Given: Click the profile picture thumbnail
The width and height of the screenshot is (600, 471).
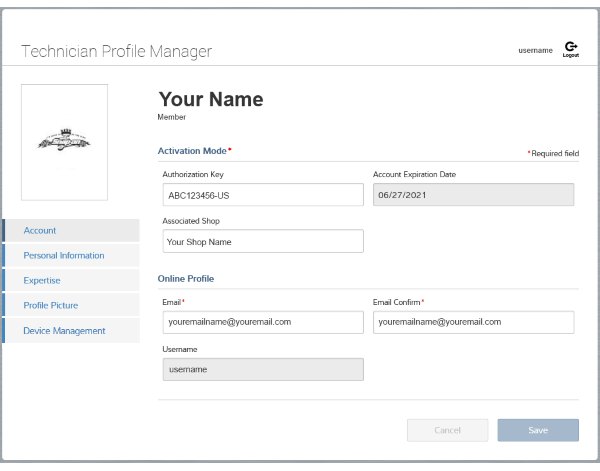Looking at the screenshot, I should (64, 142).
